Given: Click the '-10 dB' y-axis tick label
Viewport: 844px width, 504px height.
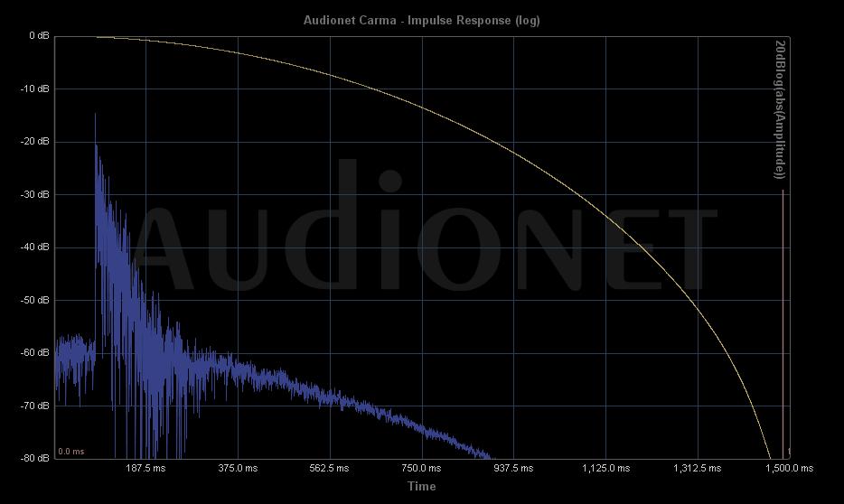Looking at the screenshot, I should click(x=35, y=89).
